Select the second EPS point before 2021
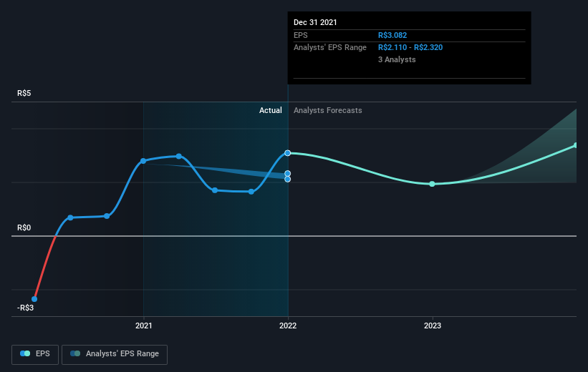 tap(107, 216)
